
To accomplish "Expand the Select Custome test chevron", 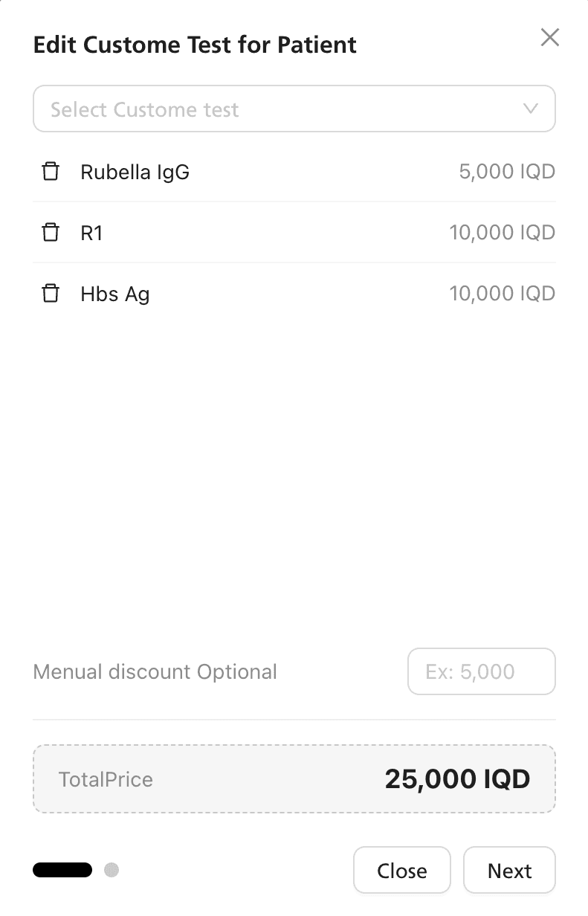I will (531, 109).
